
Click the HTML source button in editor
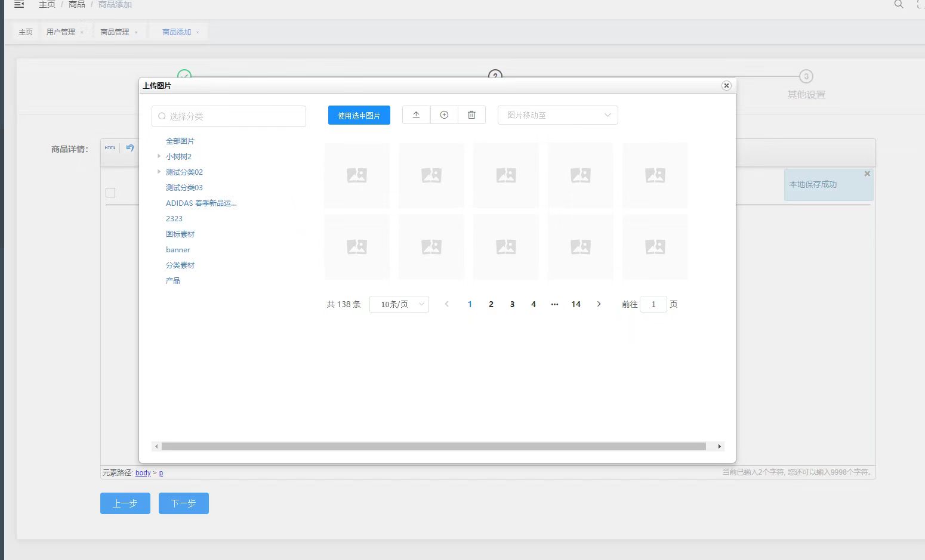[x=110, y=148]
